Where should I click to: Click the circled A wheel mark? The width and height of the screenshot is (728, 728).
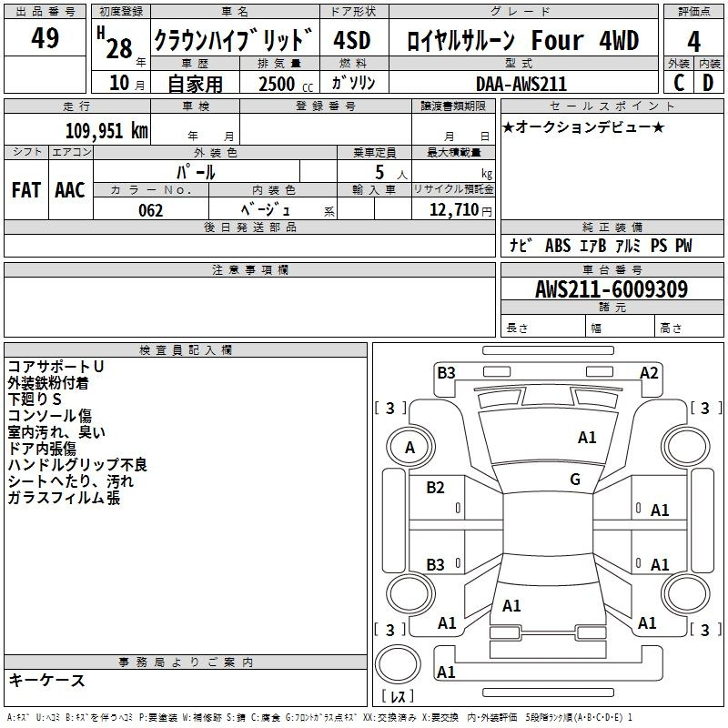[x=409, y=447]
